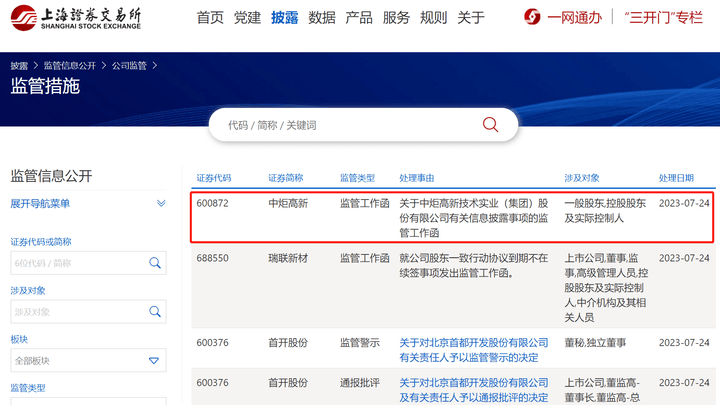Click the 处理事由 column header
The image size is (720, 405).
(x=416, y=178)
